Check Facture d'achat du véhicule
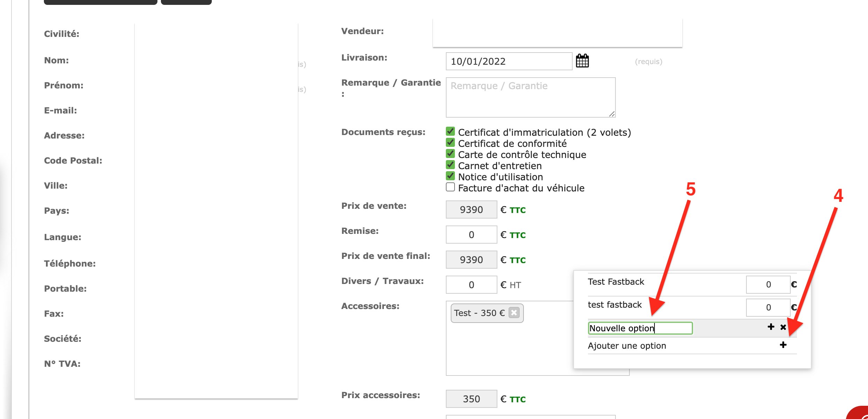The width and height of the screenshot is (868, 419). (x=450, y=187)
